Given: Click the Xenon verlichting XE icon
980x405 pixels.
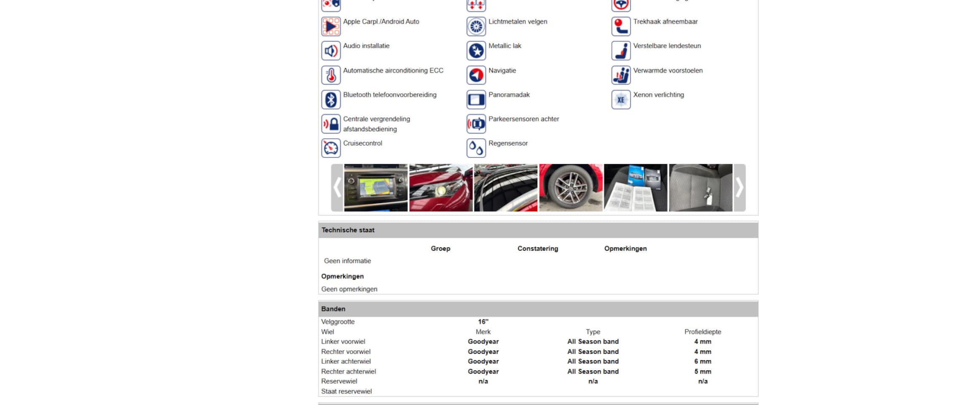Looking at the screenshot, I should [621, 100].
